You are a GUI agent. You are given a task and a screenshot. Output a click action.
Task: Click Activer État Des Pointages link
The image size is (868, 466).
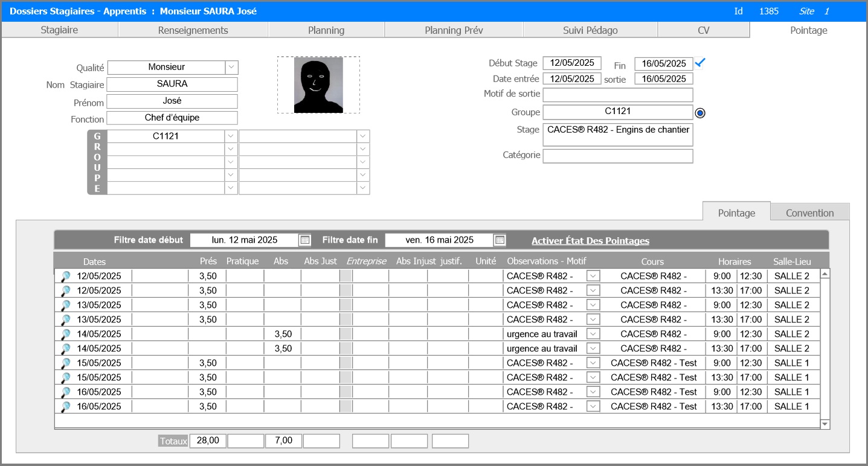point(590,241)
